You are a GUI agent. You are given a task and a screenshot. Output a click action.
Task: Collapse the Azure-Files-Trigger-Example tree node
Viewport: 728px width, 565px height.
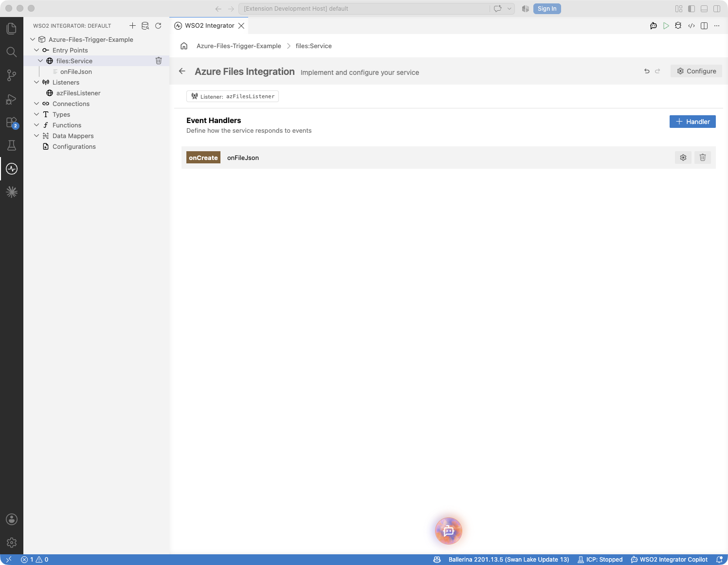click(x=33, y=39)
